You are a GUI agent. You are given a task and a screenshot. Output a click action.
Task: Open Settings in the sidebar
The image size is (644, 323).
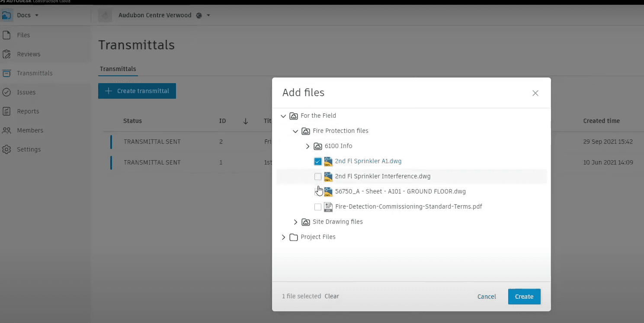click(x=29, y=149)
